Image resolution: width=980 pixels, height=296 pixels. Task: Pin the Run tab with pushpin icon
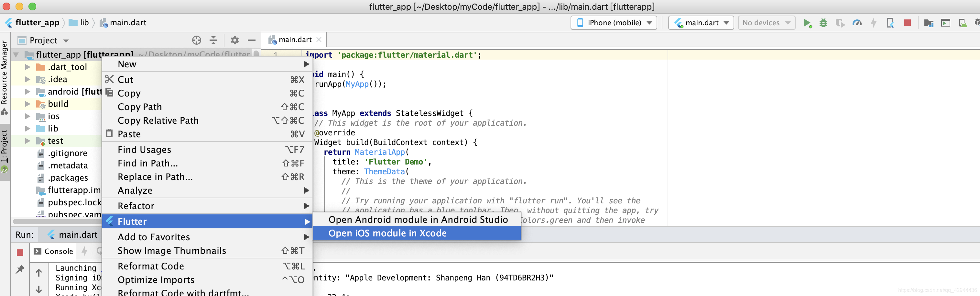[20, 269]
